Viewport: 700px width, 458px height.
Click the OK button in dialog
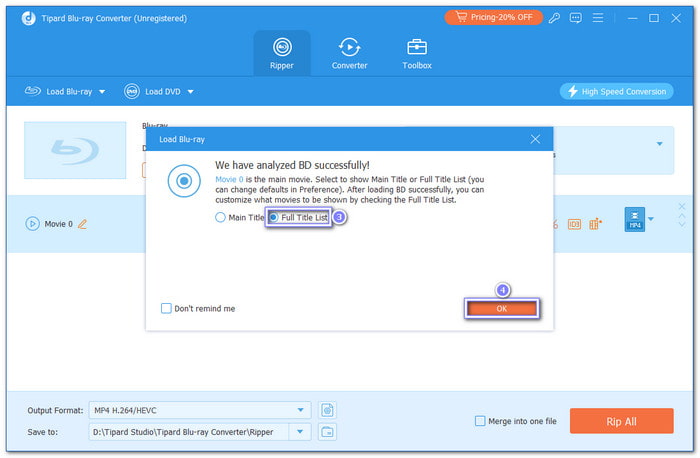(x=501, y=308)
